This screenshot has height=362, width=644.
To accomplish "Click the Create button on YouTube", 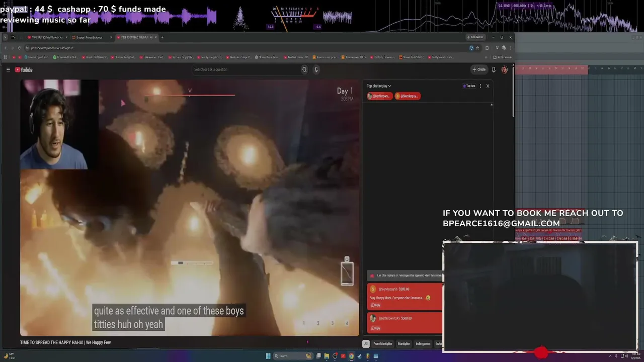I will (x=479, y=70).
